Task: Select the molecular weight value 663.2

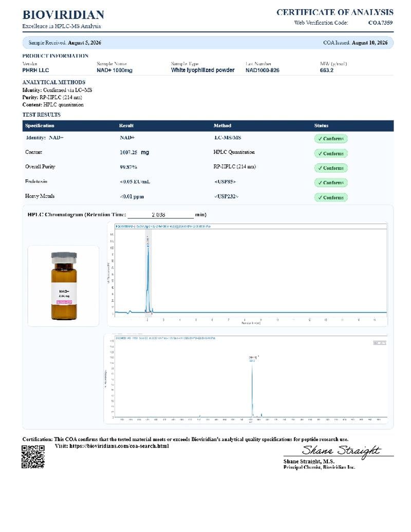Action: click(327, 70)
